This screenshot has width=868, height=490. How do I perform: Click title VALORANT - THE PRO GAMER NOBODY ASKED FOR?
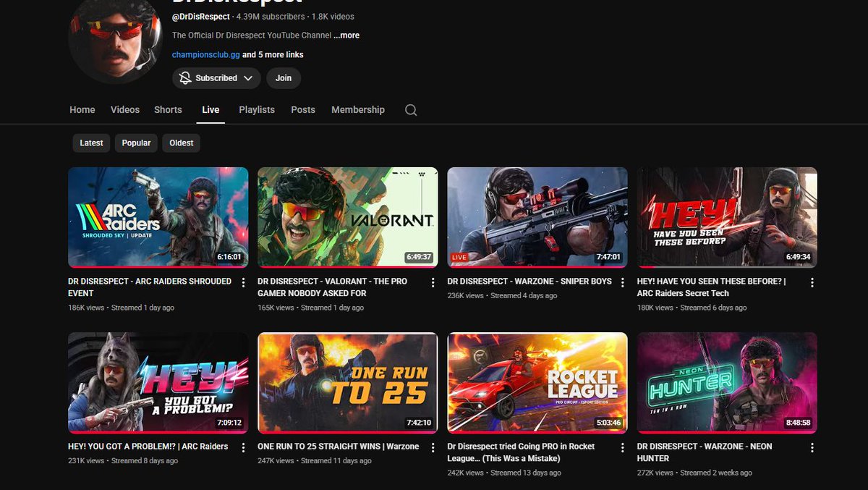coord(332,287)
